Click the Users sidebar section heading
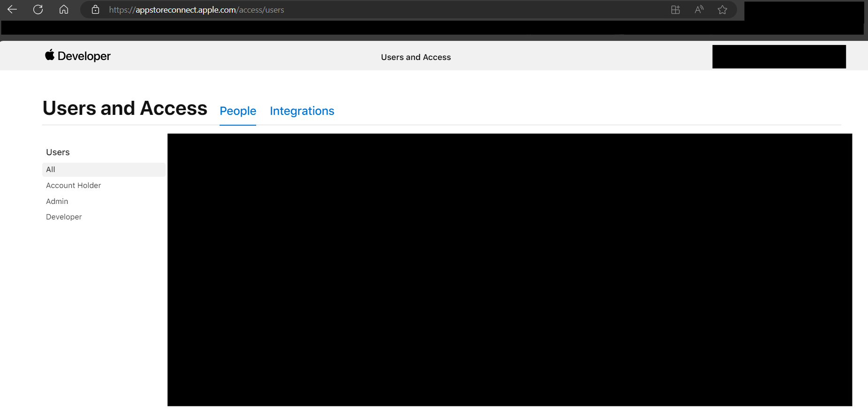The image size is (868, 414). click(x=58, y=152)
